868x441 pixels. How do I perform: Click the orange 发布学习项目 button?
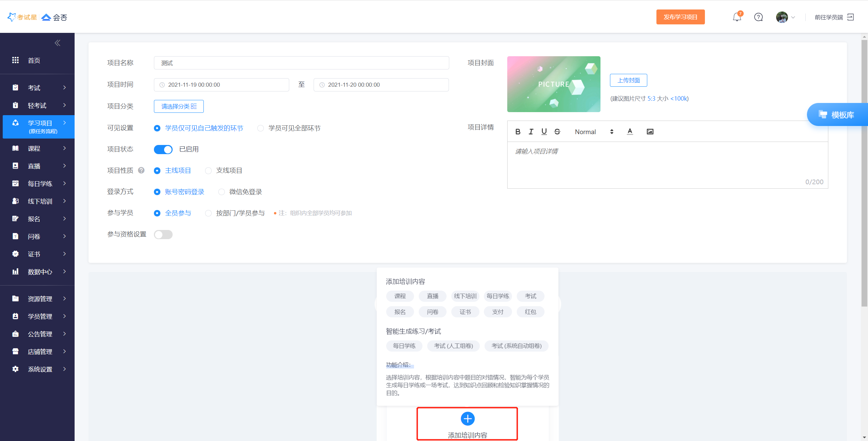(x=680, y=17)
